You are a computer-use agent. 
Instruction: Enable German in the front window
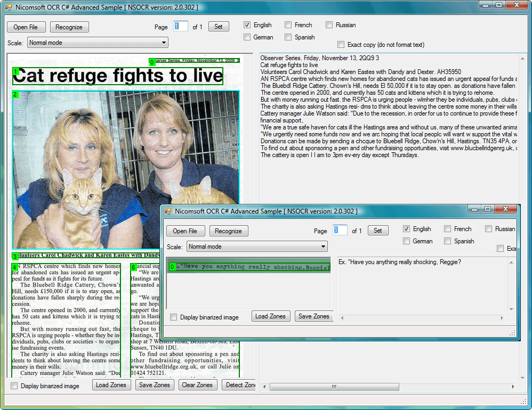tap(407, 241)
